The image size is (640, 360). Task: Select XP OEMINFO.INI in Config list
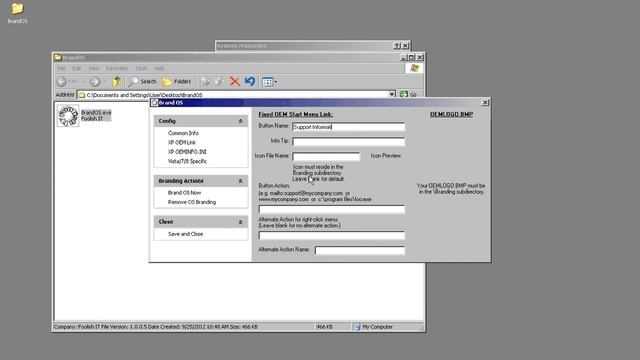187,152
